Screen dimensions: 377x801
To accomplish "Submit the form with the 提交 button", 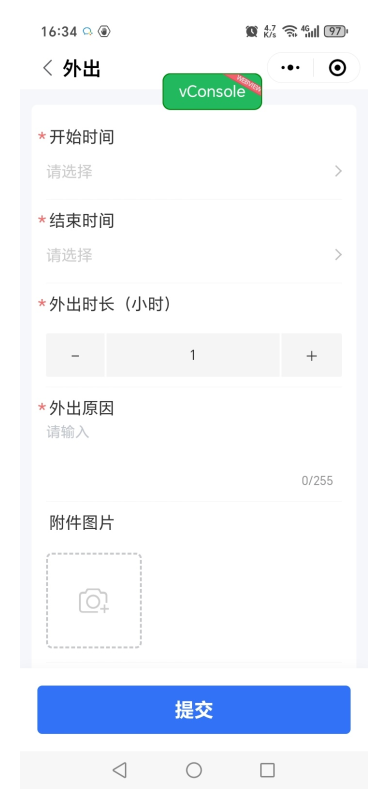I will click(194, 710).
